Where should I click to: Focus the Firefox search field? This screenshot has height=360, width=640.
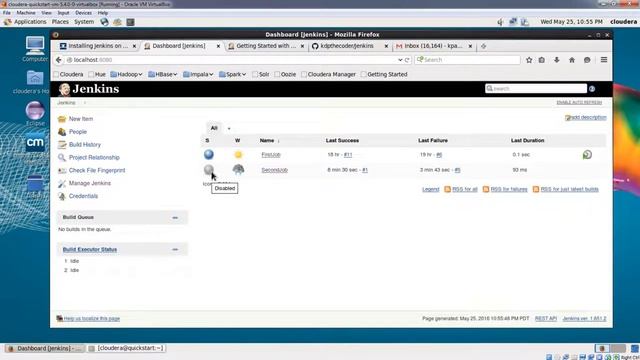(467, 60)
